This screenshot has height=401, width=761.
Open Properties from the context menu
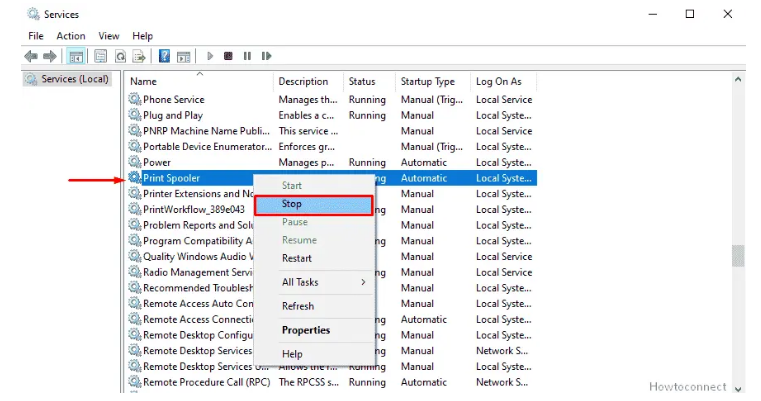[x=314, y=330]
